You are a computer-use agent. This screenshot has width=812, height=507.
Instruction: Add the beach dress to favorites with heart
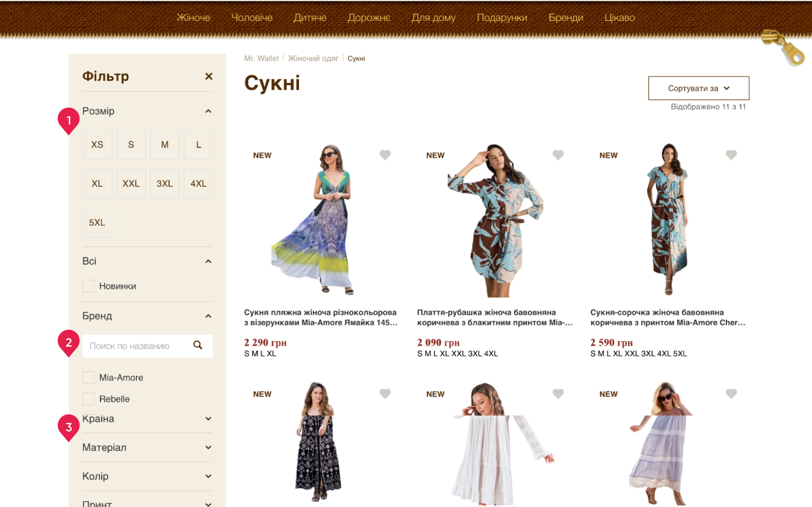(x=385, y=155)
